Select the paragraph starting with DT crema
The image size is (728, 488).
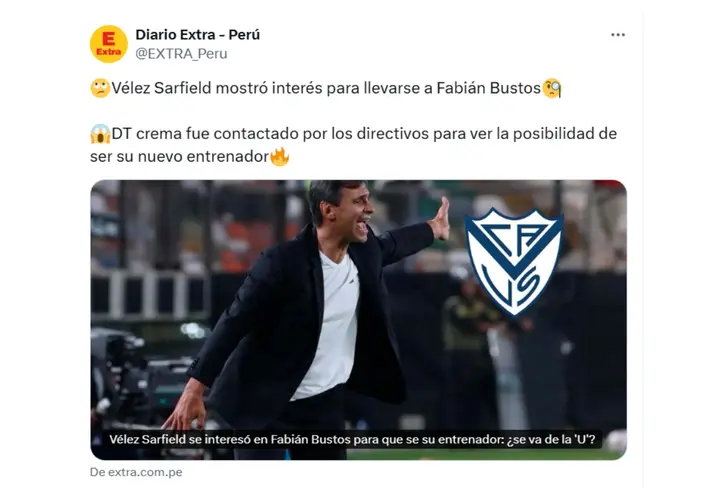tap(354, 145)
